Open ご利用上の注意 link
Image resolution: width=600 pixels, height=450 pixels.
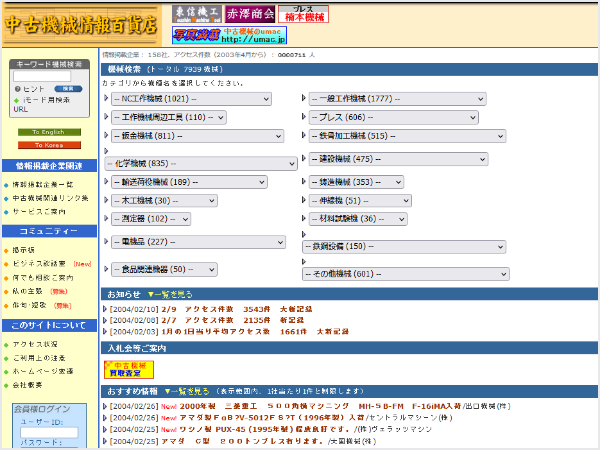point(39,358)
